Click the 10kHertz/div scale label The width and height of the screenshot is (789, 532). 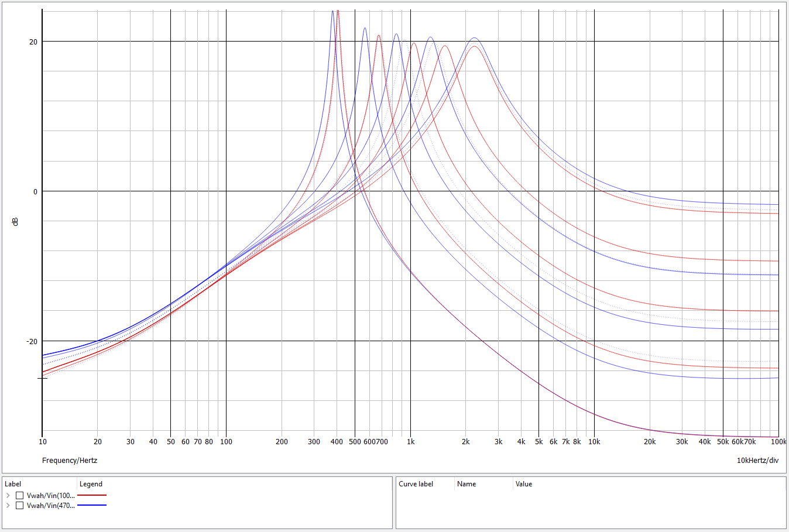click(x=757, y=461)
